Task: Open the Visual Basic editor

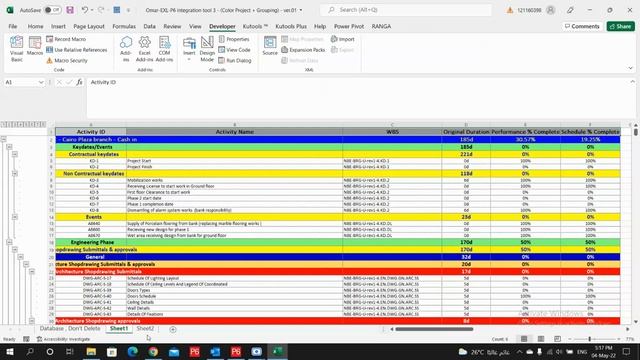Action: (16, 49)
